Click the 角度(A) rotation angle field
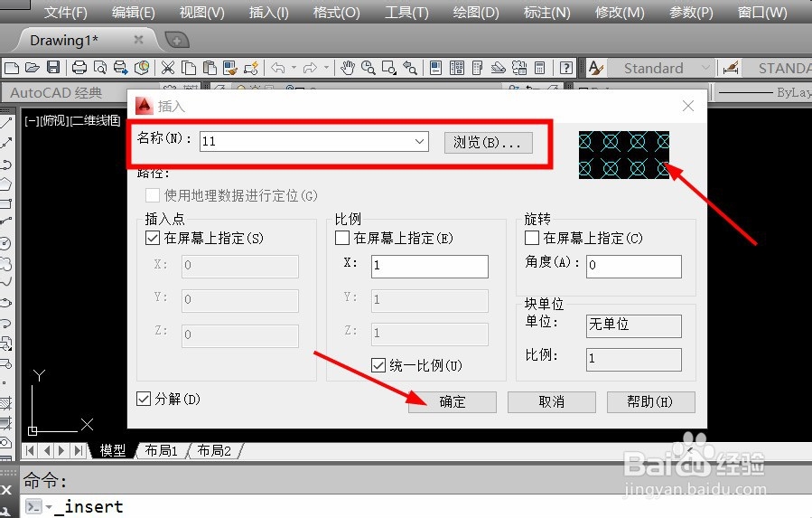 pos(633,266)
